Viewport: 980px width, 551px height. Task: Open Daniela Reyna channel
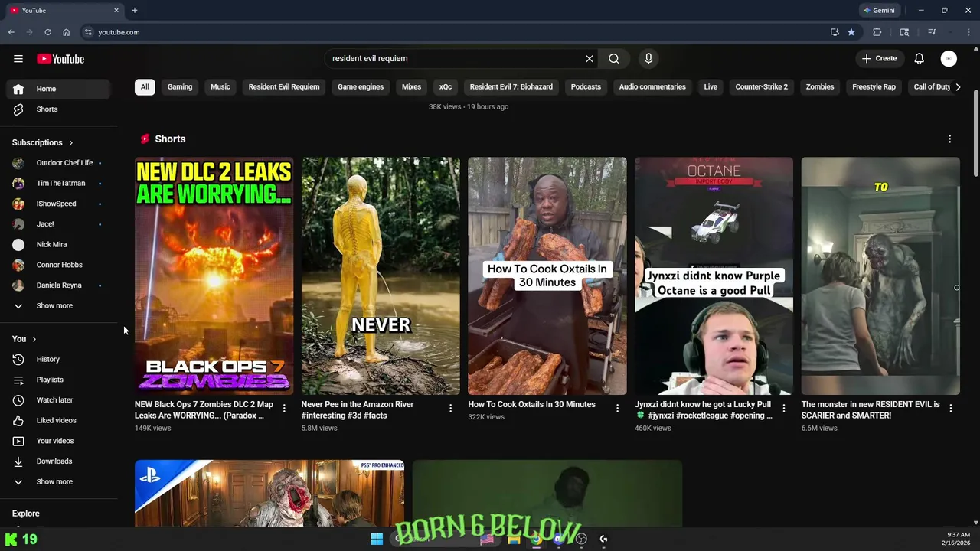click(x=58, y=285)
